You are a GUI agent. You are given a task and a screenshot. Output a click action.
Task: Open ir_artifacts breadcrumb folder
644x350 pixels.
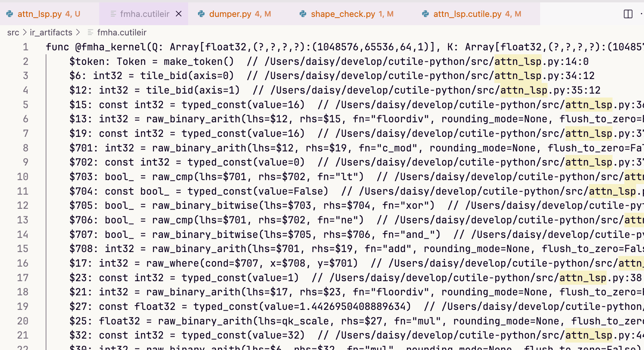click(51, 32)
